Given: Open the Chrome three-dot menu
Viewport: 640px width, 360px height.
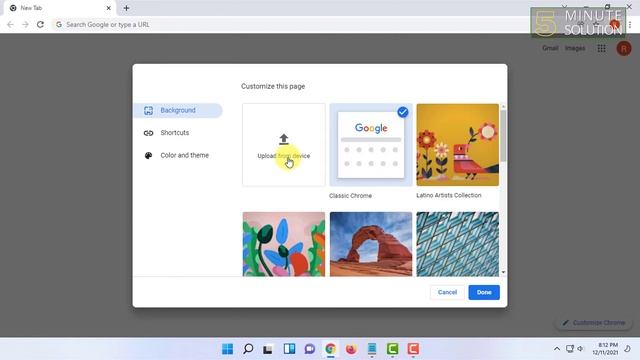Looking at the screenshot, I should point(630,24).
